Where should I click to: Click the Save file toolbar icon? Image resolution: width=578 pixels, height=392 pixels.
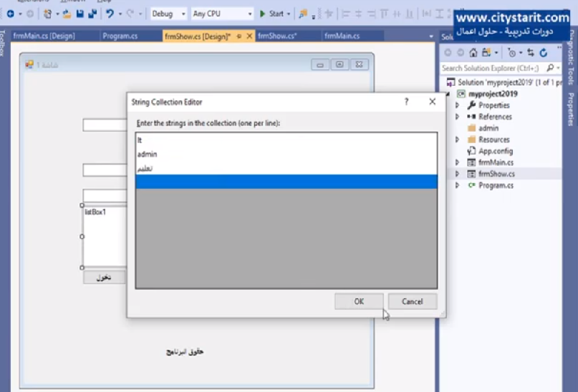(80, 14)
